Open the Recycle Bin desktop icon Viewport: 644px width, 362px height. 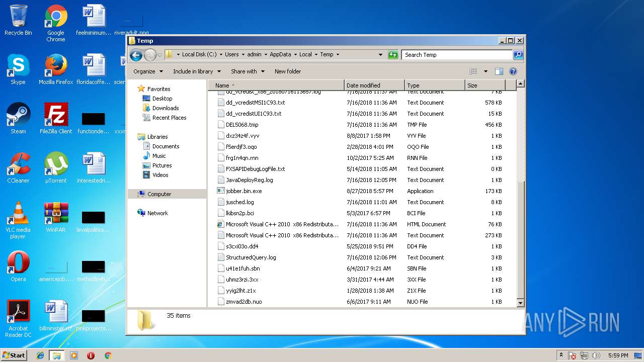coord(18,20)
